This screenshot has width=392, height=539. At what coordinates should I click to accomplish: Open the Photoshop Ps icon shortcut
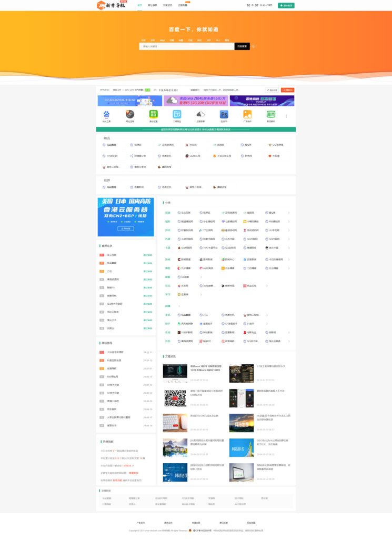224,114
